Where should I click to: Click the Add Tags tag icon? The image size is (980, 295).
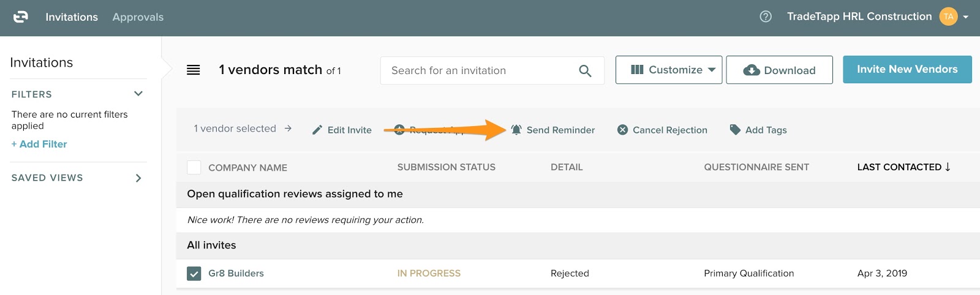coord(735,130)
